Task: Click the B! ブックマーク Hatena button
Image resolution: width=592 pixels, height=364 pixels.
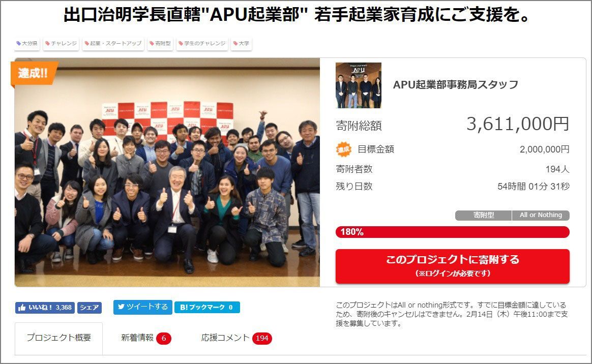Action: coord(207,308)
